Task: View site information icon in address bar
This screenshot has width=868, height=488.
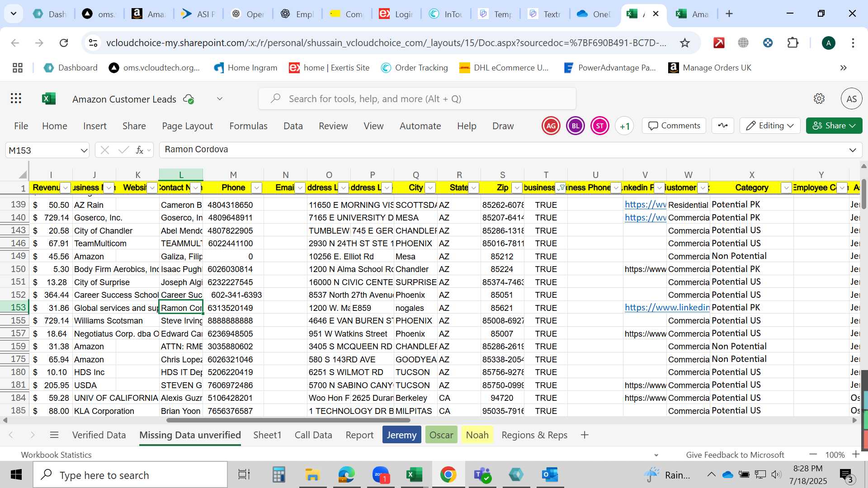Action: [x=93, y=43]
